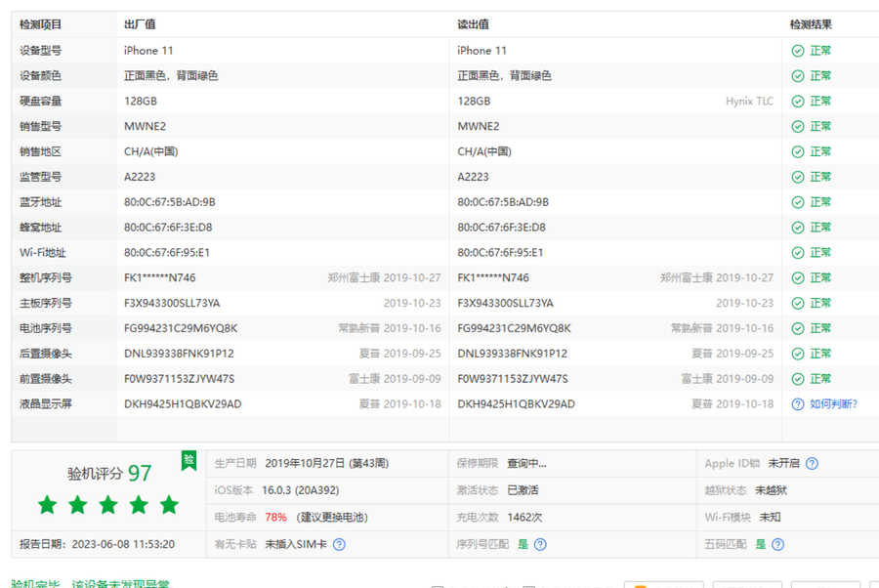Click the question mark icon in 液晶显示屏 row

pyautogui.click(x=798, y=404)
